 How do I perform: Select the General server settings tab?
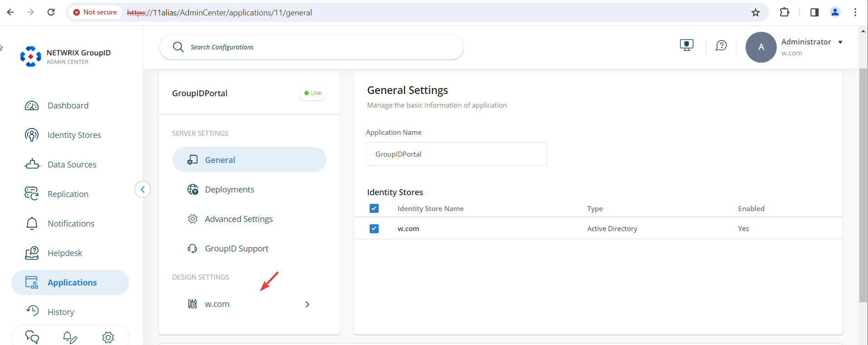(249, 160)
